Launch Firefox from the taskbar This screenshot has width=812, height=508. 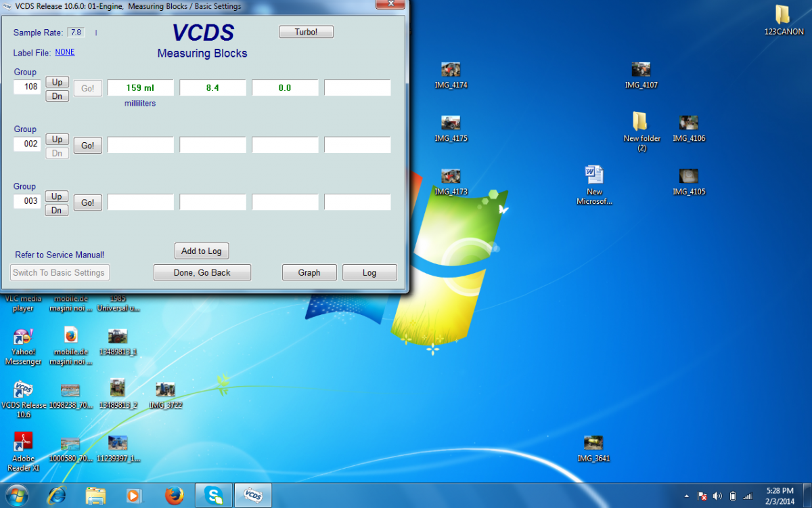174,496
